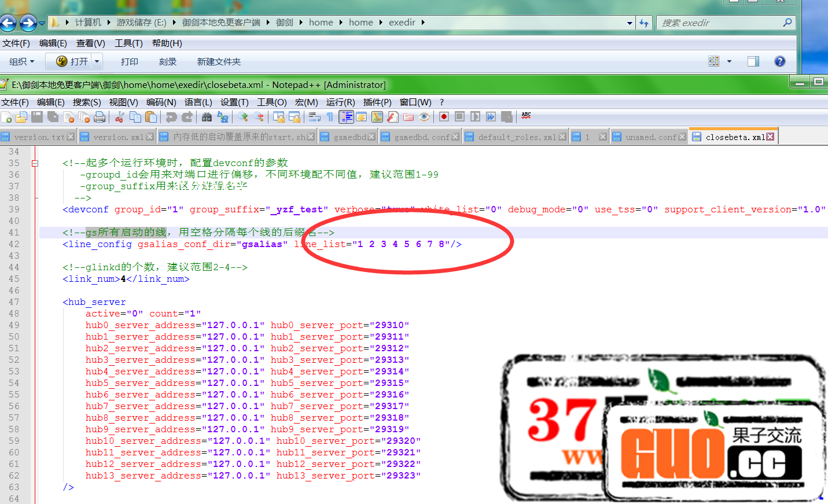This screenshot has width=828, height=504.
Task: Toggle the Explorer preview pane button
Action: pyautogui.click(x=753, y=61)
